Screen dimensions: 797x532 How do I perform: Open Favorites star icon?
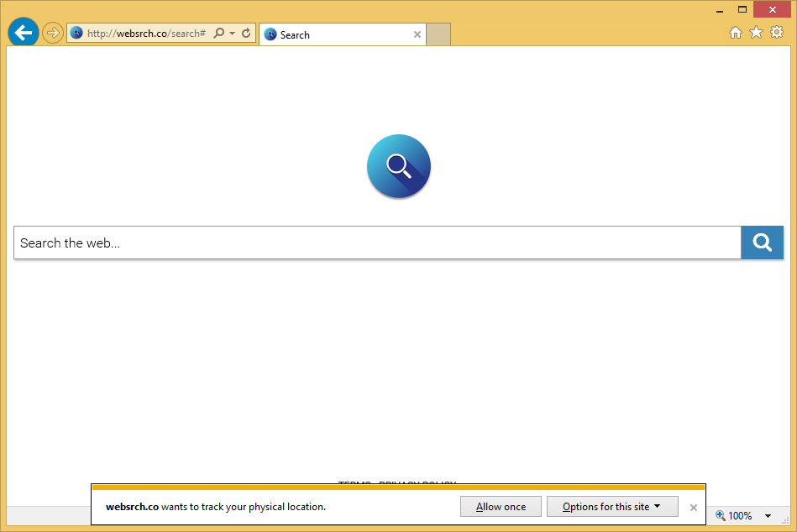click(x=756, y=33)
